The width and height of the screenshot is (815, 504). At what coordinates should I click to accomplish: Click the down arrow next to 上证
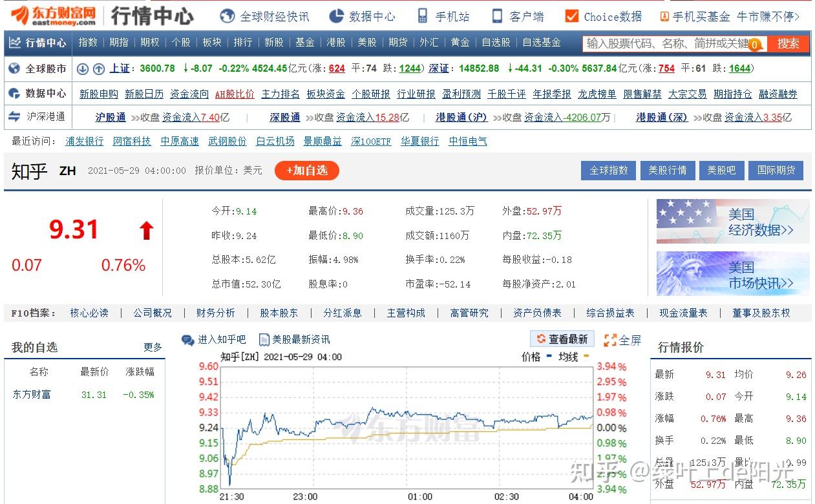click(x=83, y=68)
